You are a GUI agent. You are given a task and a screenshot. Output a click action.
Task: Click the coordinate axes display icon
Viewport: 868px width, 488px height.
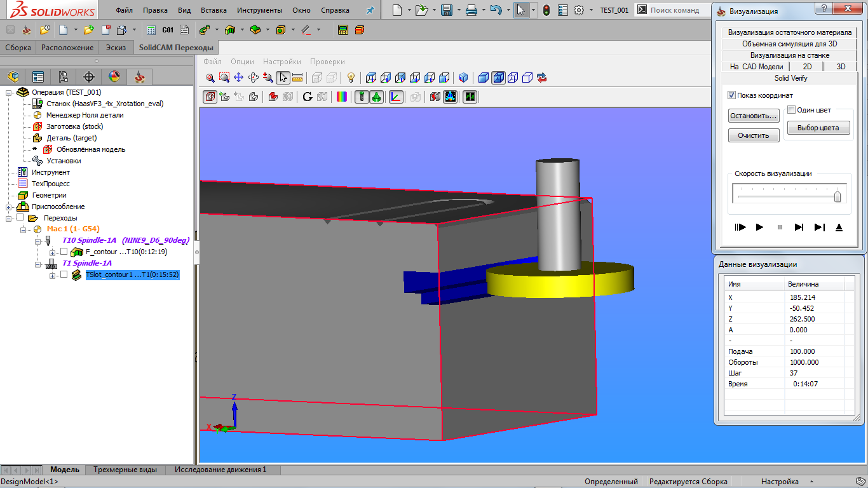pyautogui.click(x=396, y=97)
